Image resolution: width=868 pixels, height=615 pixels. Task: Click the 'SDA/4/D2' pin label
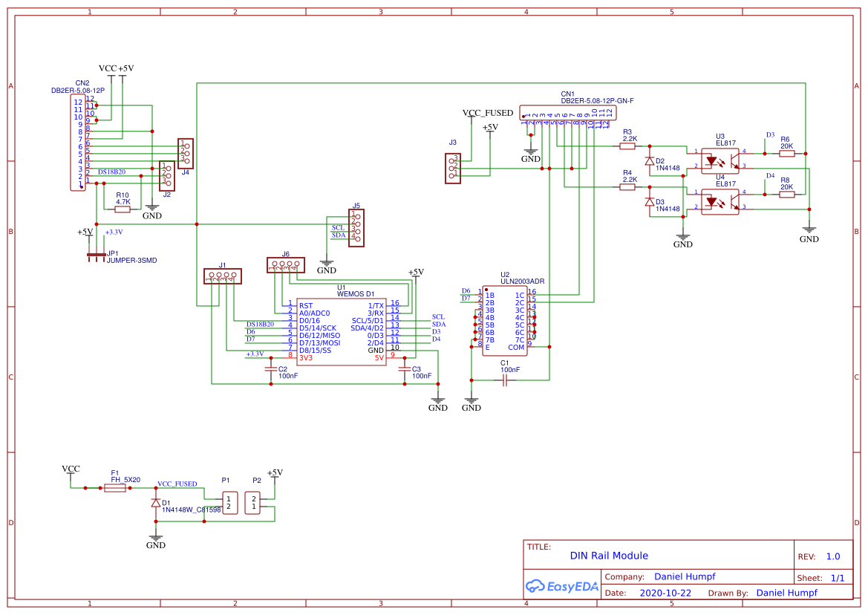(368, 328)
